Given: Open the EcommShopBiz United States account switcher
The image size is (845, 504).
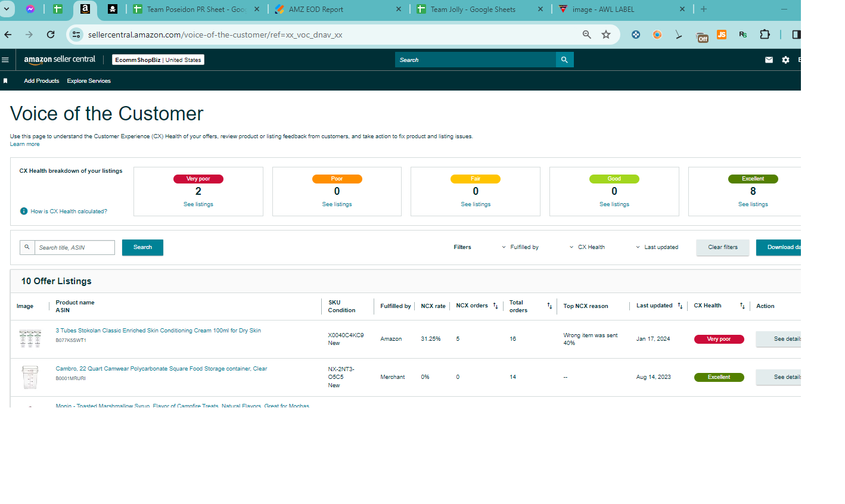Looking at the screenshot, I should point(159,60).
